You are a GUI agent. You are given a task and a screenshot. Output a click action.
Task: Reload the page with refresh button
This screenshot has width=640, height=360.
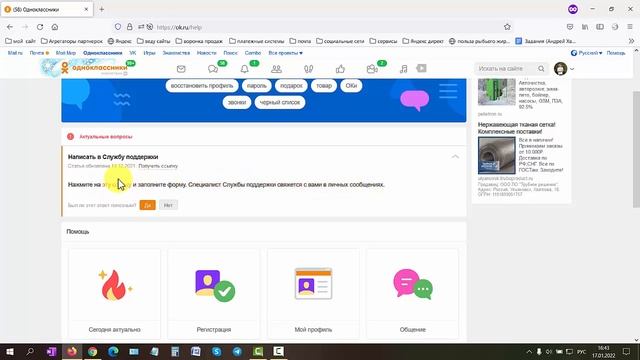tap(40, 27)
